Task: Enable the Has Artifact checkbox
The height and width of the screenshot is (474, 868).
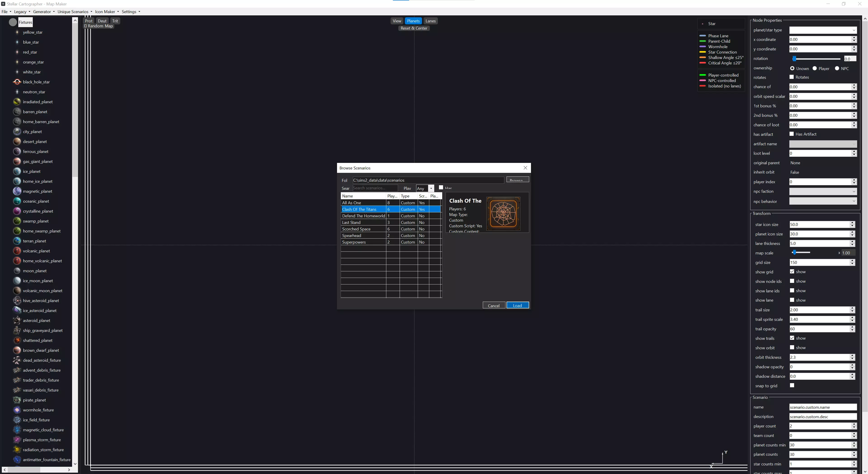Action: 792,134
